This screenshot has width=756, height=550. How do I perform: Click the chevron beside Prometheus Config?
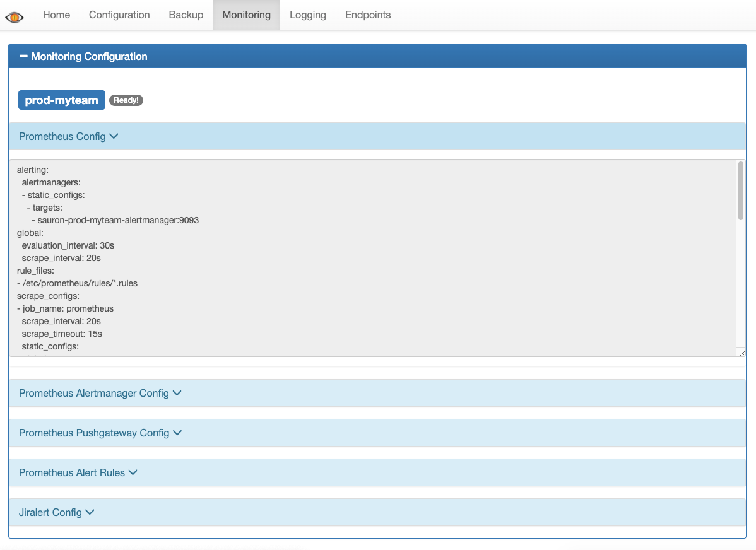click(x=114, y=136)
